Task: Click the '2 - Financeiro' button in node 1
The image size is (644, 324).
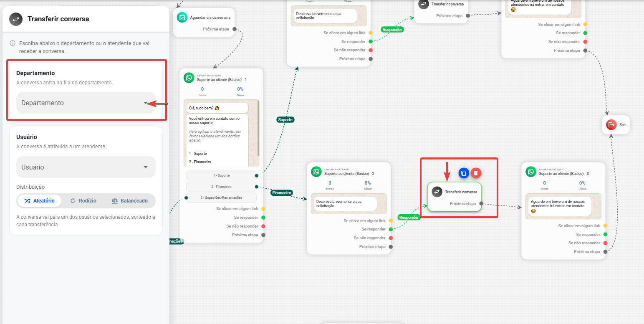Action: [x=221, y=187]
